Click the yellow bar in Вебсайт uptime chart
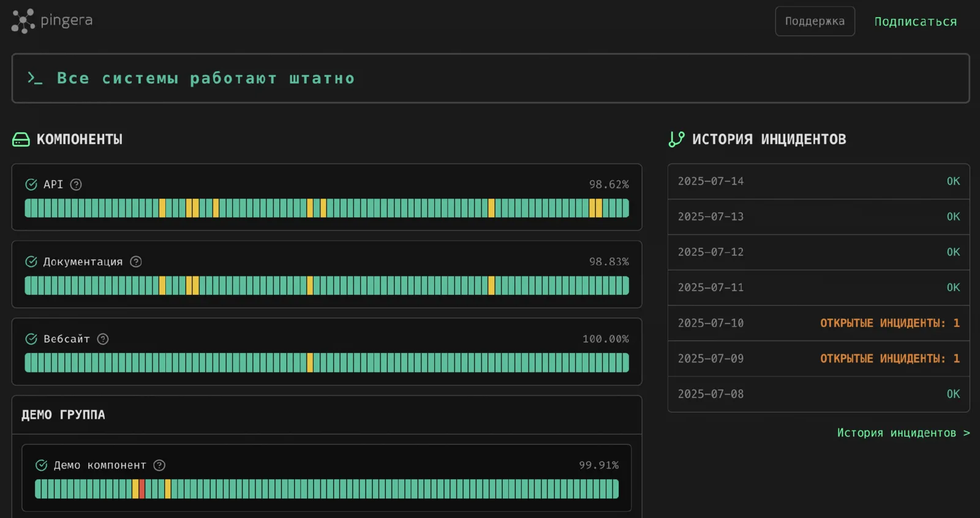Screen dimensions: 980x518 310,363
